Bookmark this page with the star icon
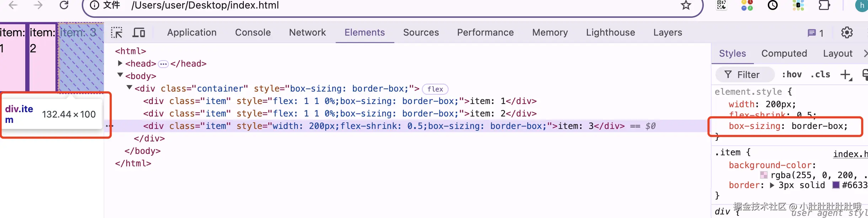868x218 pixels. pos(686,5)
